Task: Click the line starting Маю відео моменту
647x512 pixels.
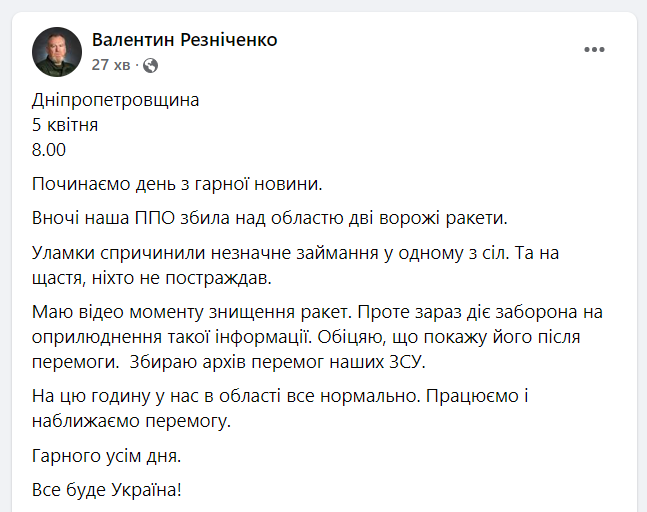Action: (317, 312)
